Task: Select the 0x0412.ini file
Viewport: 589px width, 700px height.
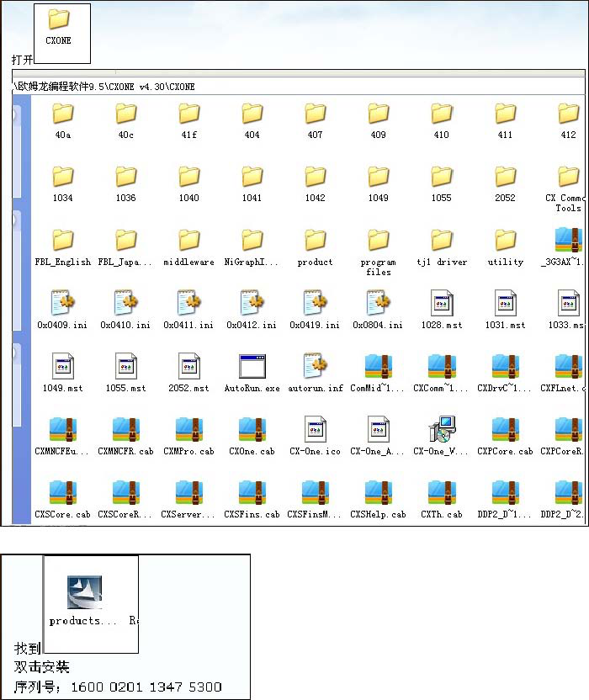Action: click(x=252, y=310)
